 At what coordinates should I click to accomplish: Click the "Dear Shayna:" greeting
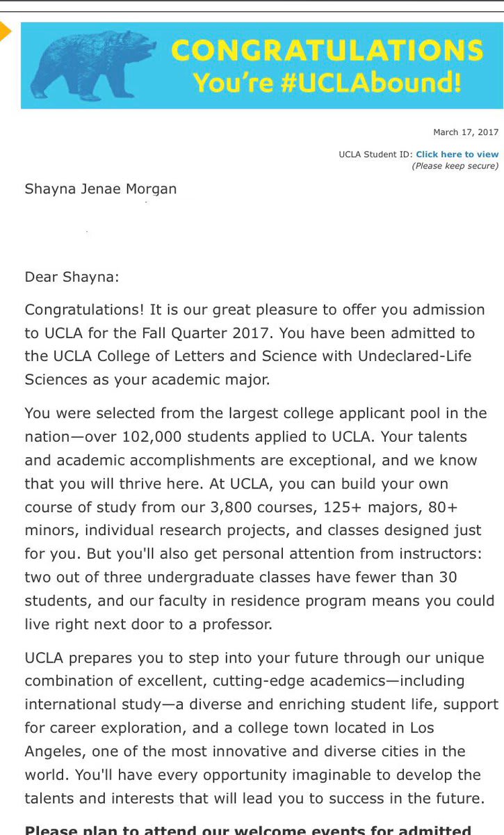click(x=72, y=277)
